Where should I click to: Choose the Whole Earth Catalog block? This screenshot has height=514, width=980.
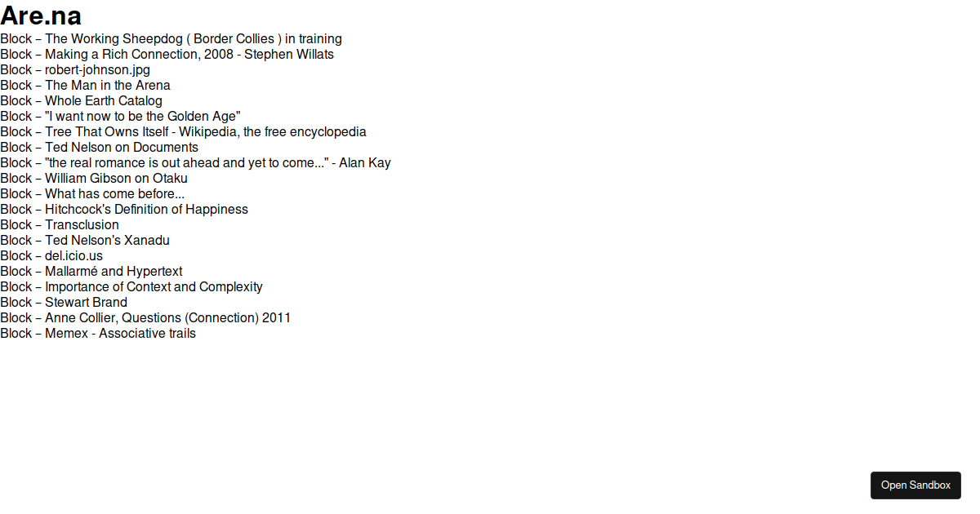pos(81,100)
